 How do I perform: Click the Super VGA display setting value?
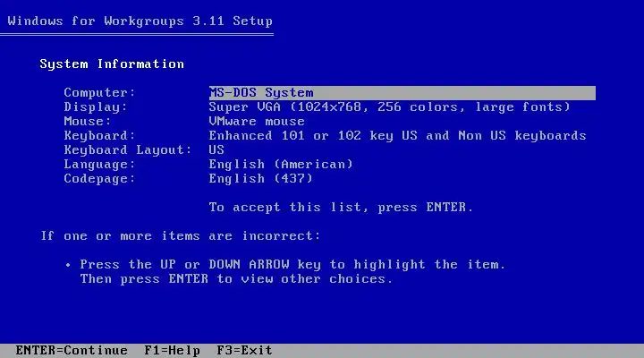389,107
